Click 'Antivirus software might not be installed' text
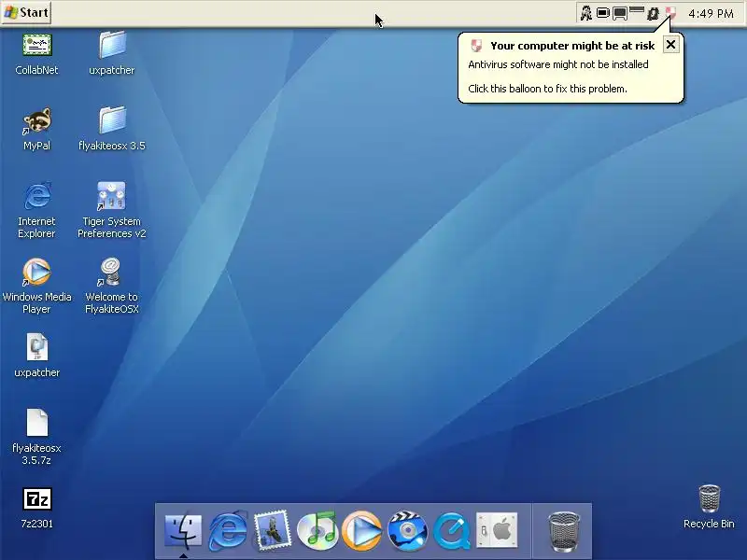Viewport: 747px width, 560px height. click(x=557, y=64)
